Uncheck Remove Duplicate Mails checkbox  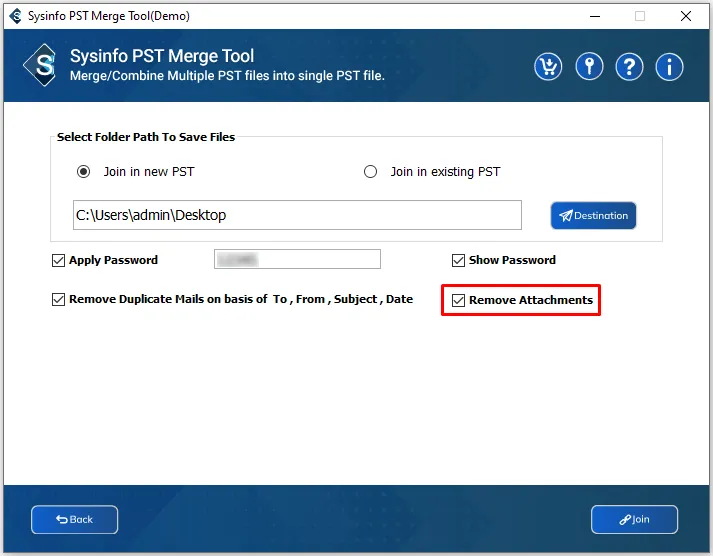(58, 300)
